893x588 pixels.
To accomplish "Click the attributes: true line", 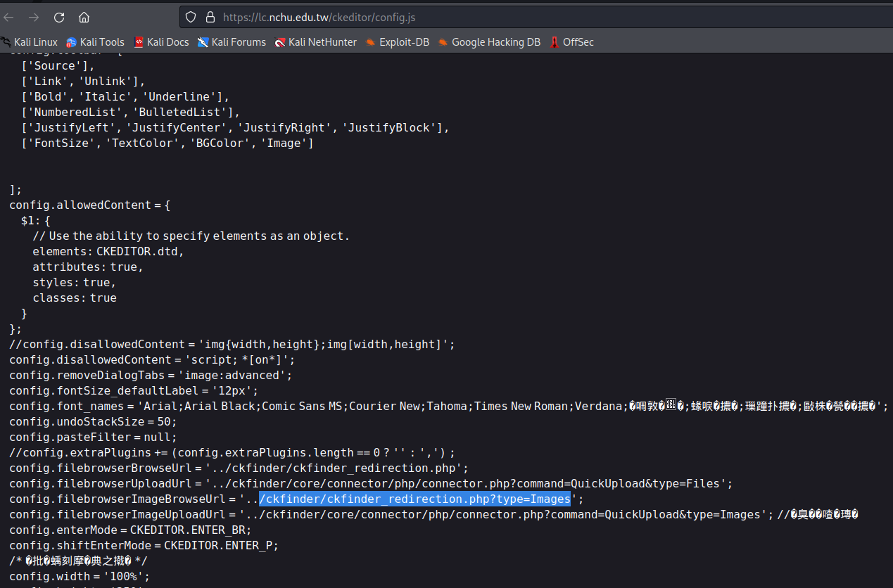I will [88, 267].
